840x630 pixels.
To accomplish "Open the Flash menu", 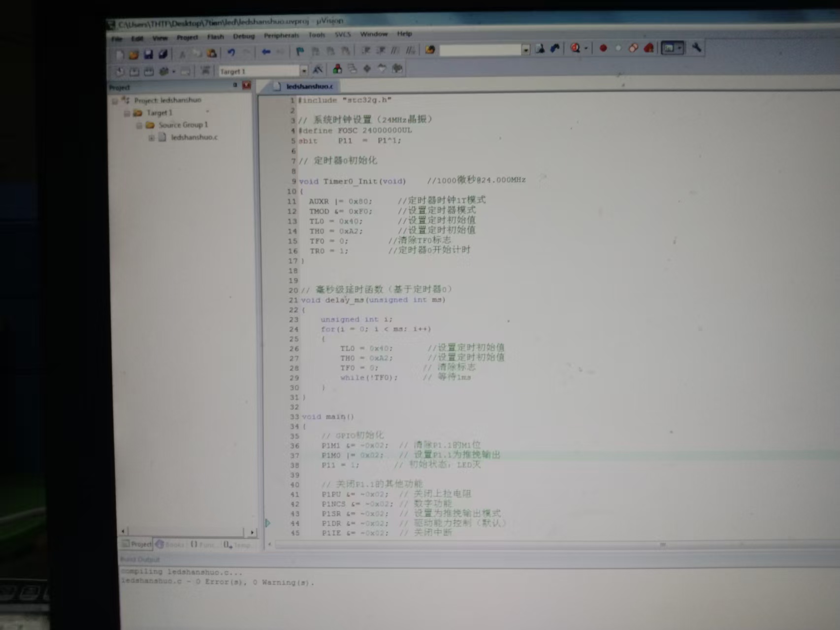I will tap(215, 37).
